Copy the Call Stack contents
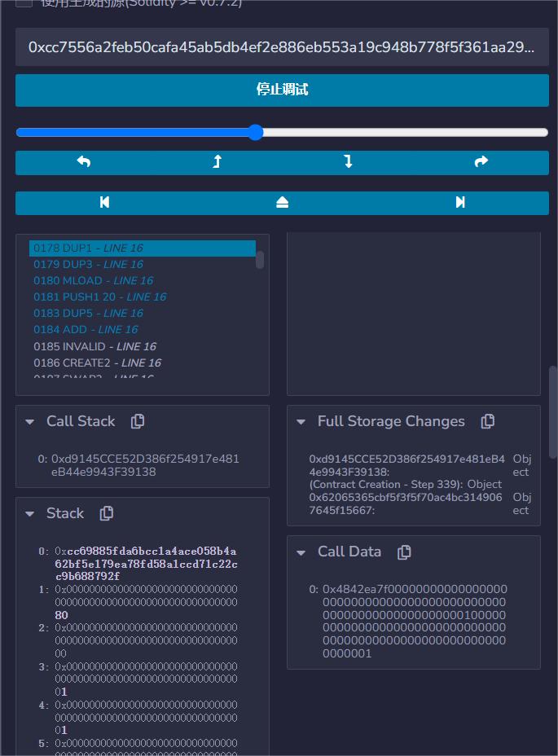Image resolution: width=558 pixels, height=756 pixels. [138, 421]
